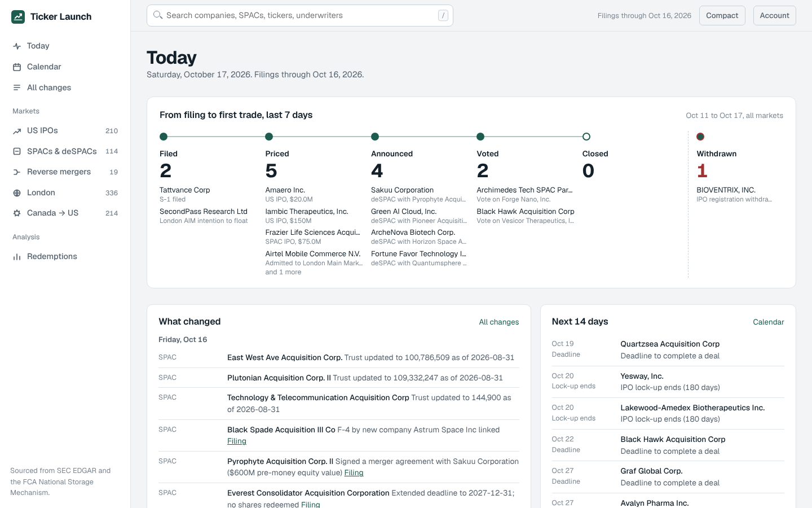Click the Priced stage timeline dot

[269, 137]
